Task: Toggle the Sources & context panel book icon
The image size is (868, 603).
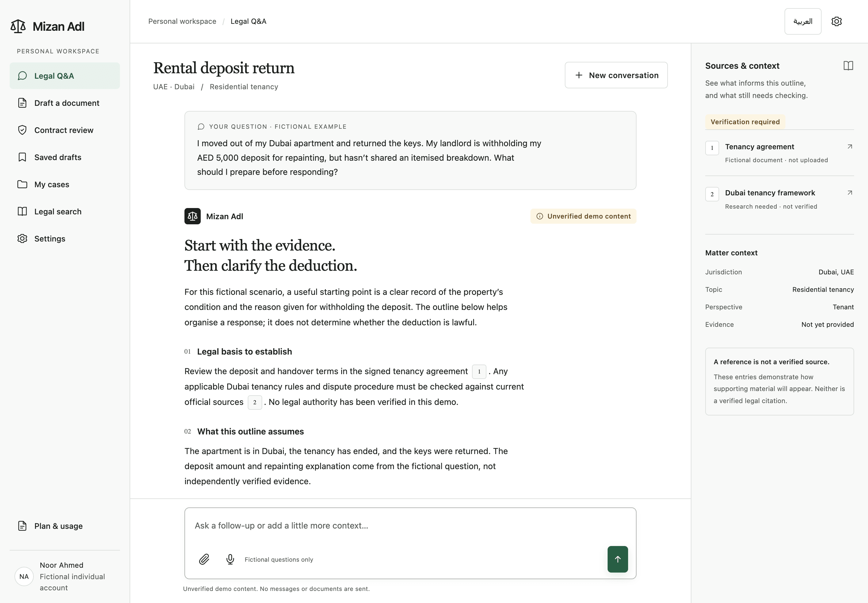Action: 848,66
